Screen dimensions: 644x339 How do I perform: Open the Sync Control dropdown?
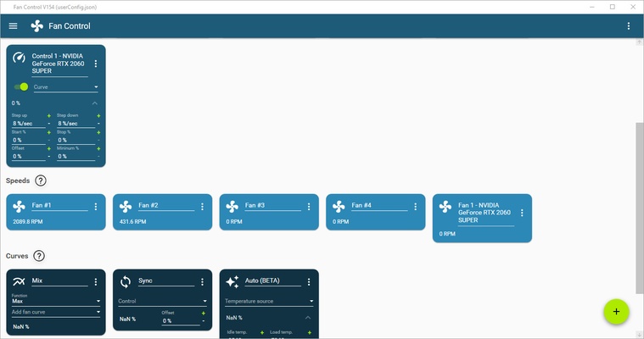(x=162, y=301)
